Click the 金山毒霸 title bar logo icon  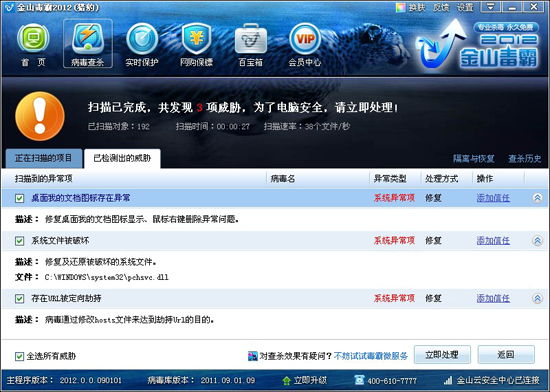(9, 7)
